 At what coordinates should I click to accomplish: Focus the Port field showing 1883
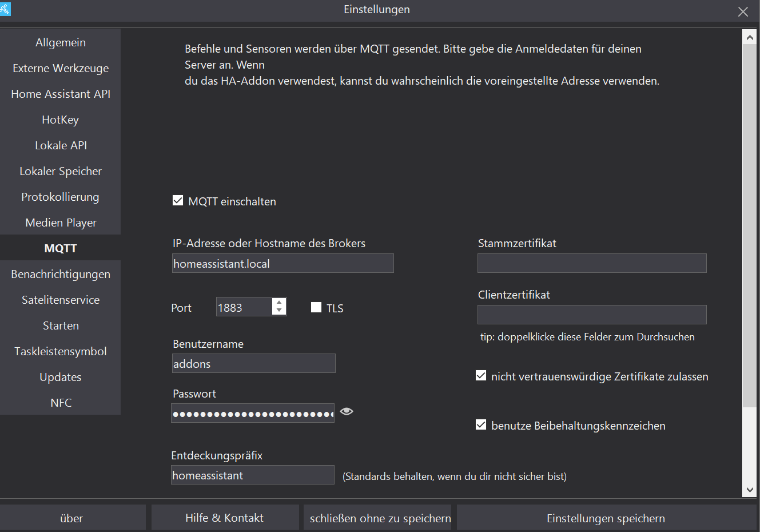coord(244,307)
